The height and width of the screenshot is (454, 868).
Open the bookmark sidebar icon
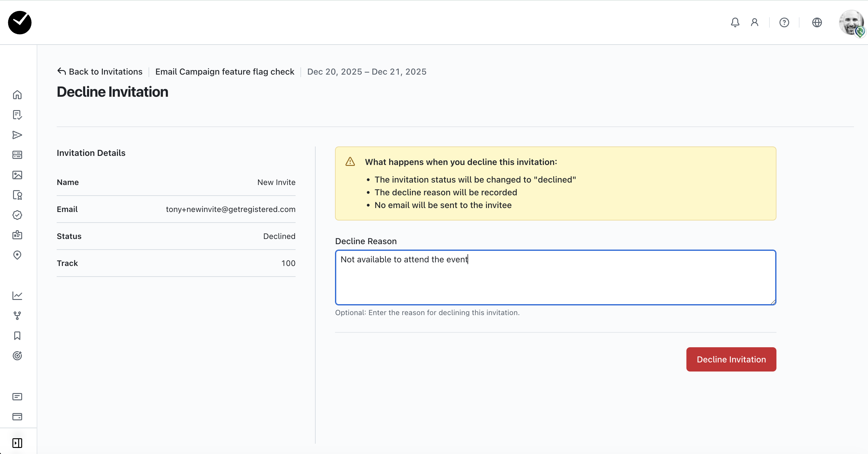[17, 336]
